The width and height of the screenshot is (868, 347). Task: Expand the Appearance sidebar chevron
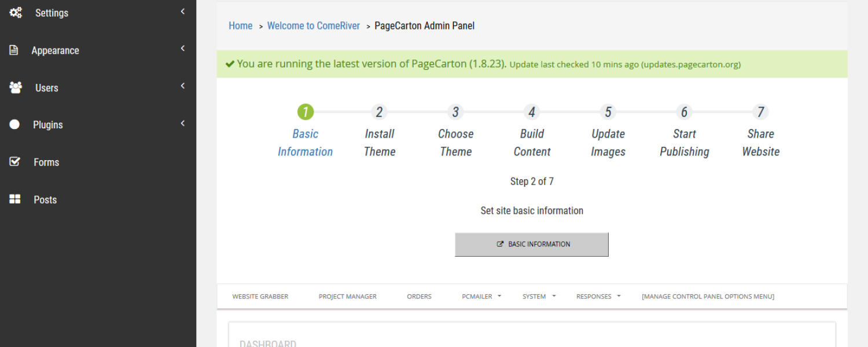(x=183, y=49)
